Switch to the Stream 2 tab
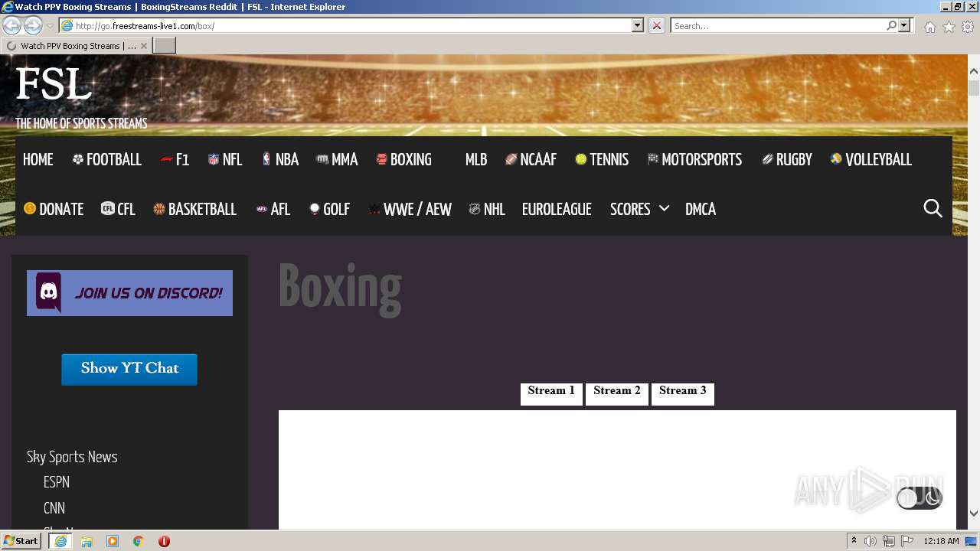The height and width of the screenshot is (551, 980). click(x=617, y=393)
